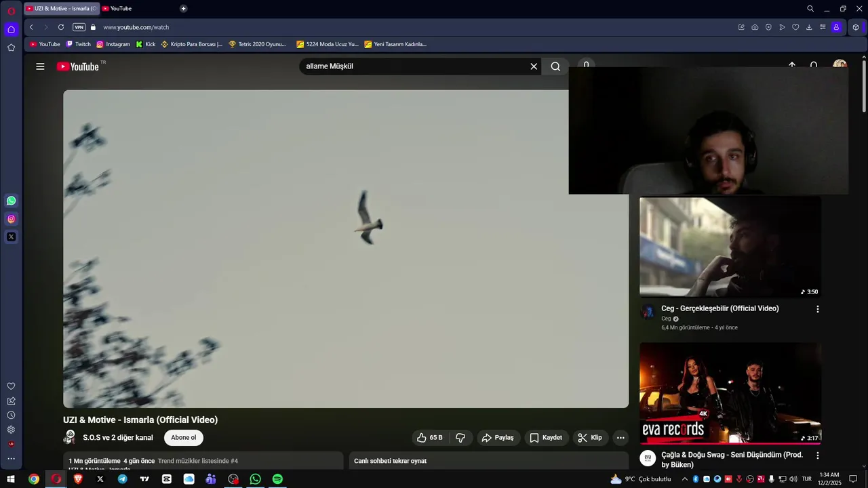The height and width of the screenshot is (488, 868).
Task: Share the video via Paylaş
Action: pyautogui.click(x=498, y=438)
